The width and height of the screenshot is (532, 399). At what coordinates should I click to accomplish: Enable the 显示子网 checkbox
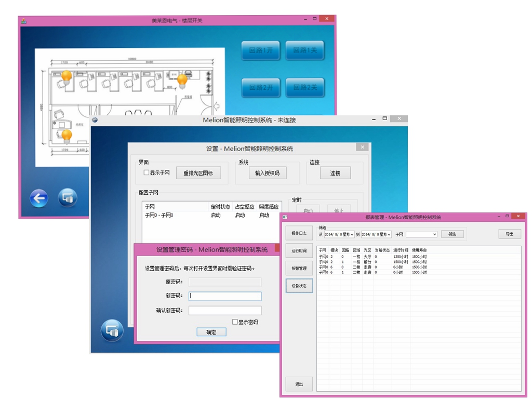[x=147, y=173]
